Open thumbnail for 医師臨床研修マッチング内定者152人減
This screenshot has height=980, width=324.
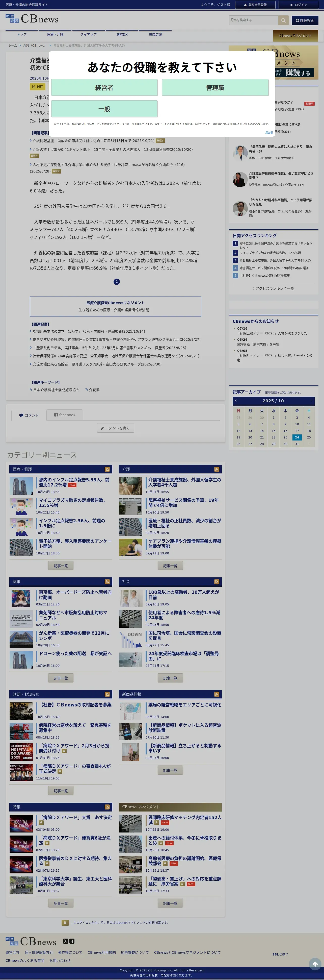[130, 823]
